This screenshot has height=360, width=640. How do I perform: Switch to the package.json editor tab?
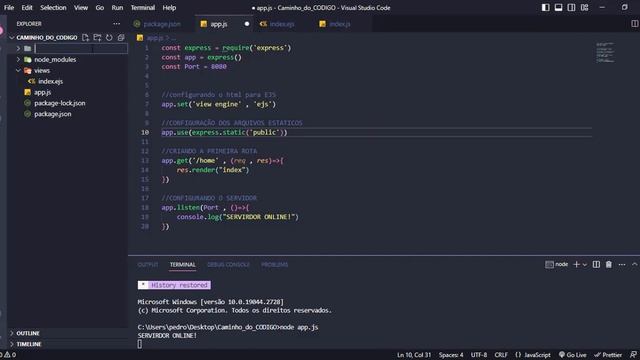[162, 24]
